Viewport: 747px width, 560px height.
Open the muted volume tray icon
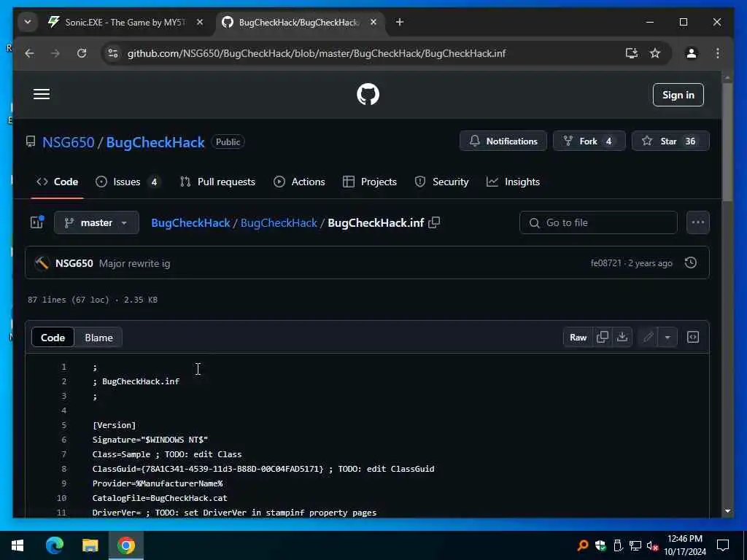click(653, 545)
